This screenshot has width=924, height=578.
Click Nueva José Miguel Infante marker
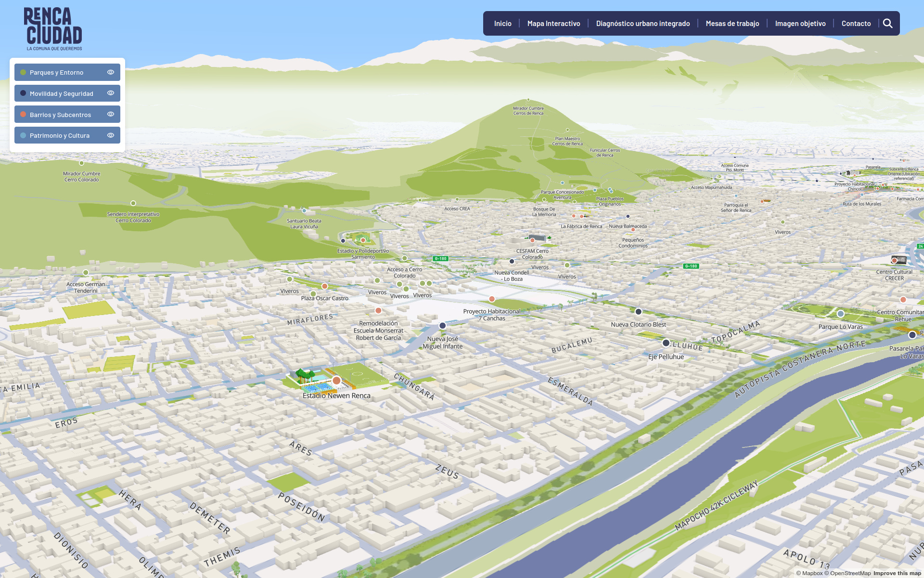click(443, 326)
